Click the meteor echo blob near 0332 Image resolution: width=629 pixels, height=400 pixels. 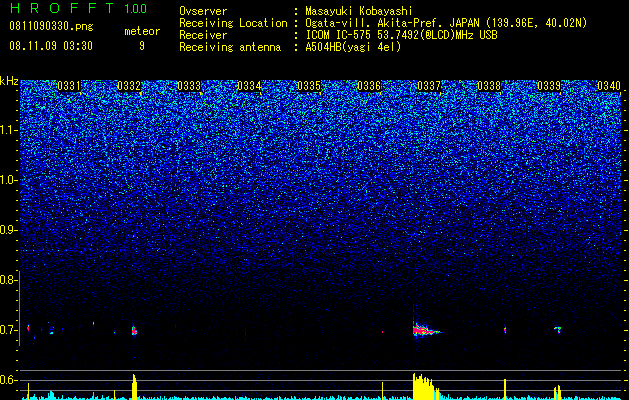134,331
